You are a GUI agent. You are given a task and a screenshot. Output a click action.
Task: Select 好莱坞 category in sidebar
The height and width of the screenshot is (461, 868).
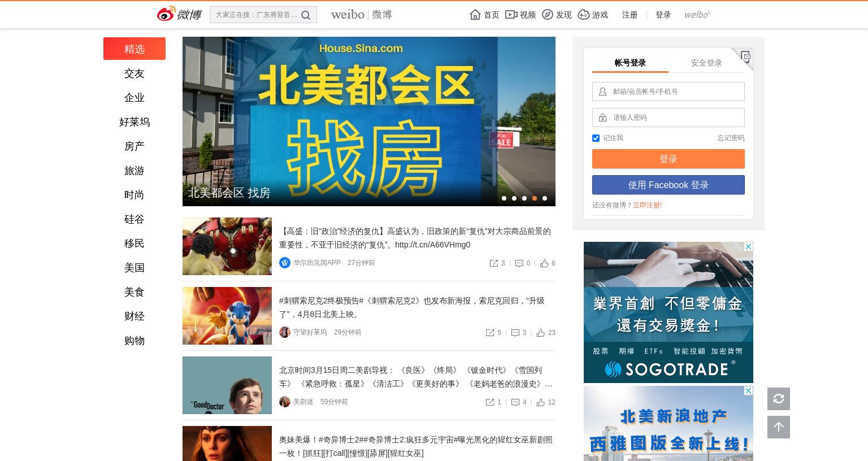(x=134, y=122)
